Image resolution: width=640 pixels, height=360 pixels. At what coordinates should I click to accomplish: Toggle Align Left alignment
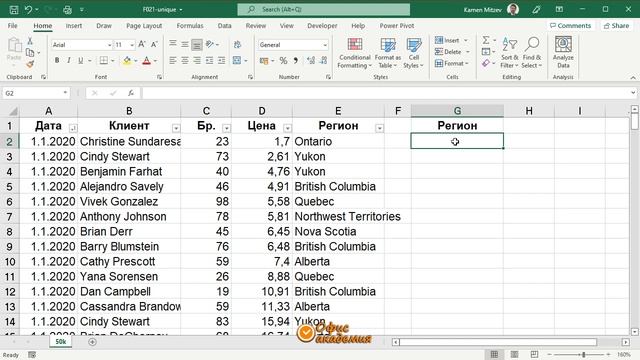tap(173, 60)
